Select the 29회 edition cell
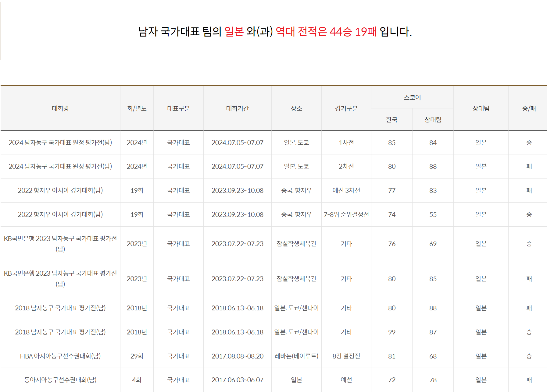Screen dimensions: 547x392 [x=137, y=356]
